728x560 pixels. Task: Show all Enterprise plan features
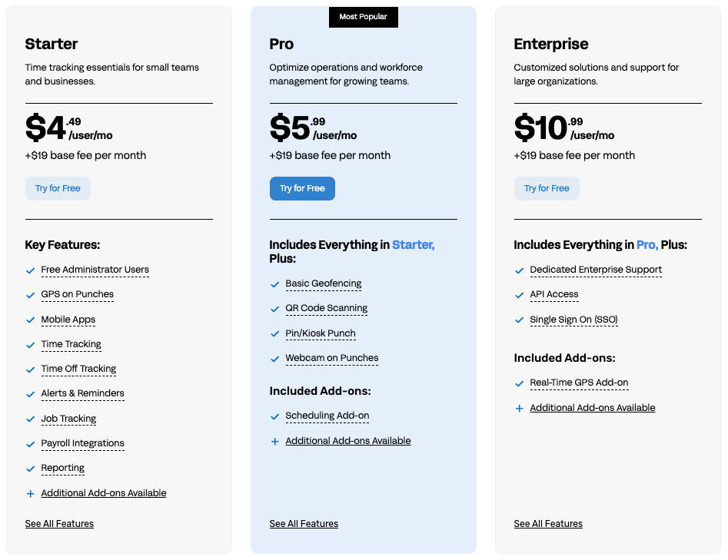coord(548,524)
